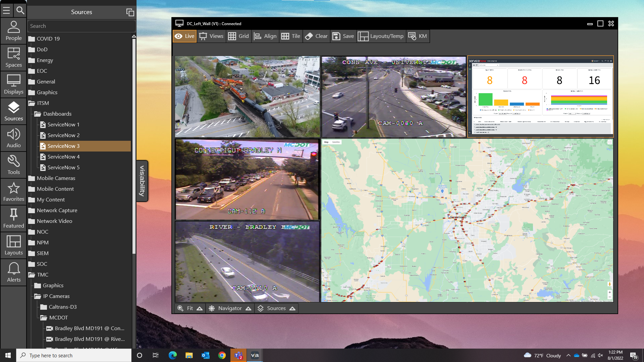
Task: Open the Audio panel
Action: pyautogui.click(x=13, y=138)
